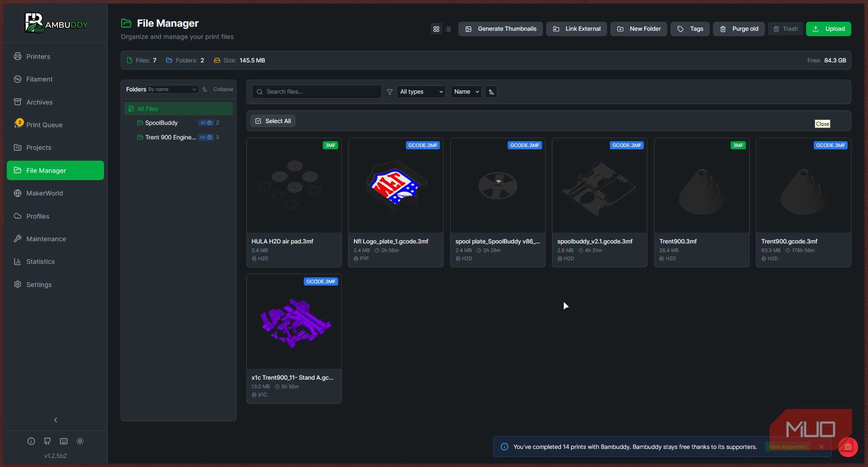
Task: Toggle light/dark theme sun icon
Action: click(x=80, y=441)
